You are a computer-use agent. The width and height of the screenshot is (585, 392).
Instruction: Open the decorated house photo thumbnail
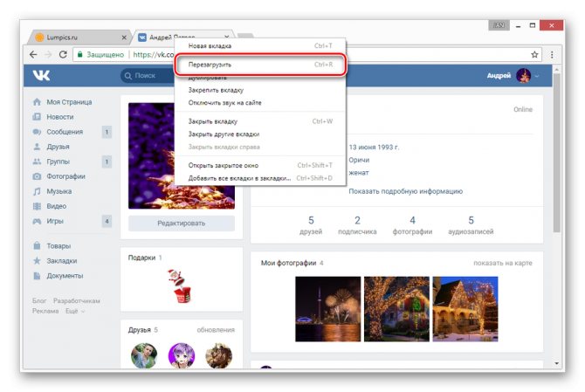pyautogui.click(x=465, y=309)
